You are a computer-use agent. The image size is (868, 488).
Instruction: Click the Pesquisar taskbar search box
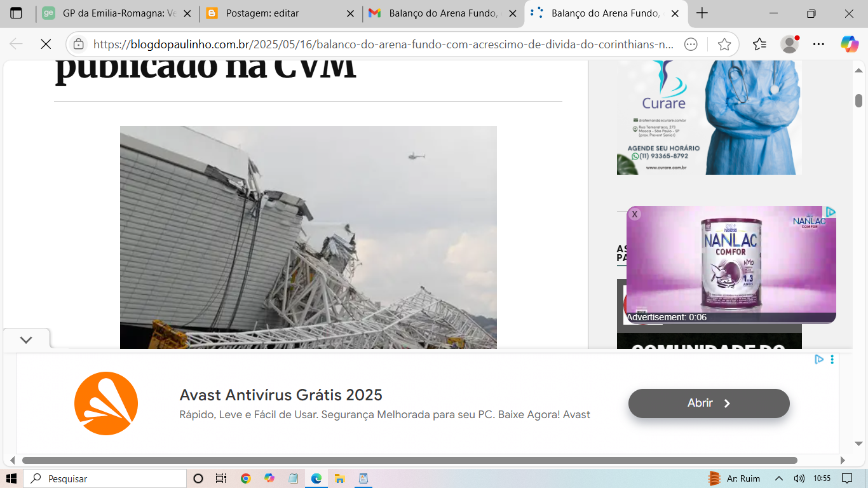(x=105, y=478)
